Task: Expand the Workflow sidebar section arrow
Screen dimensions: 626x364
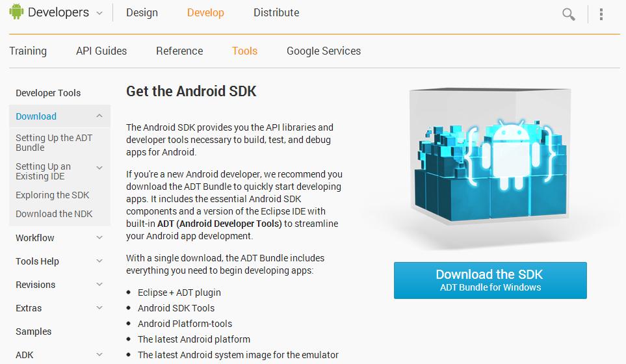Action: pyautogui.click(x=99, y=237)
